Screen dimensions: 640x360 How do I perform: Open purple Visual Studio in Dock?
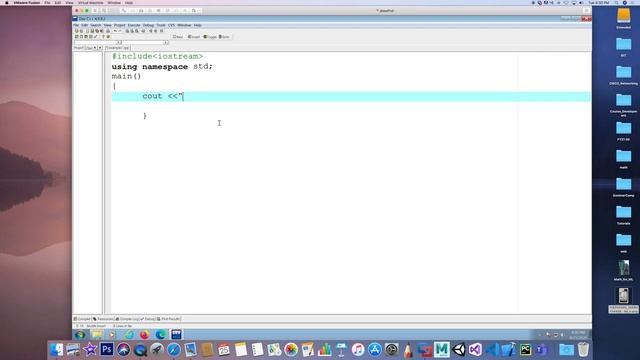coord(475,350)
